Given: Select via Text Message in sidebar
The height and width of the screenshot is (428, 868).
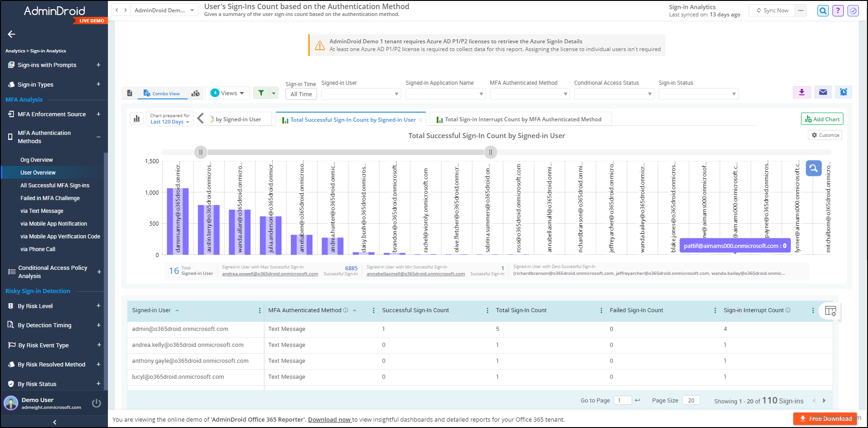Looking at the screenshot, I should [42, 211].
